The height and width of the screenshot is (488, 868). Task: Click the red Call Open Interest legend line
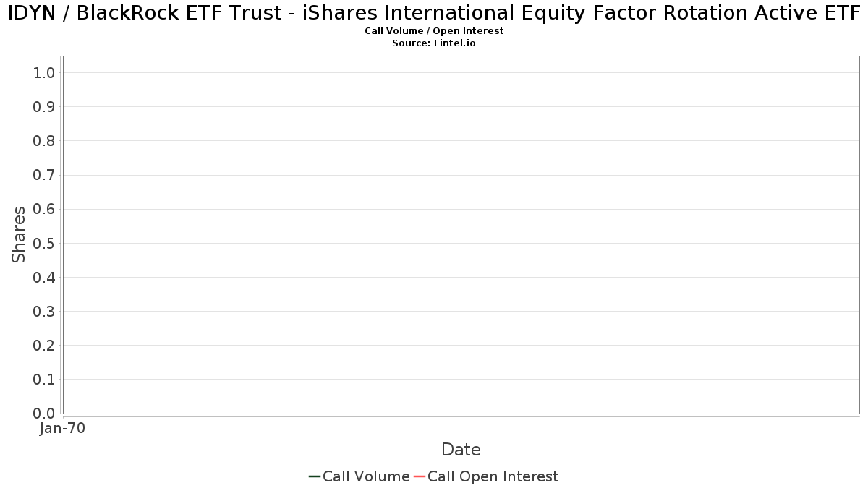[420, 476]
